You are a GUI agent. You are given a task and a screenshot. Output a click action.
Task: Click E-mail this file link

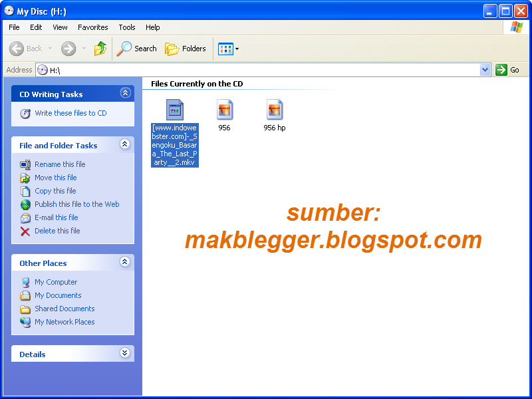57,217
